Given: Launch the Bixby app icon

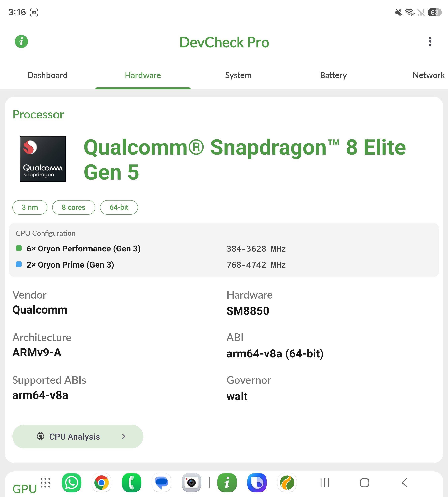Looking at the screenshot, I should 257,483.
